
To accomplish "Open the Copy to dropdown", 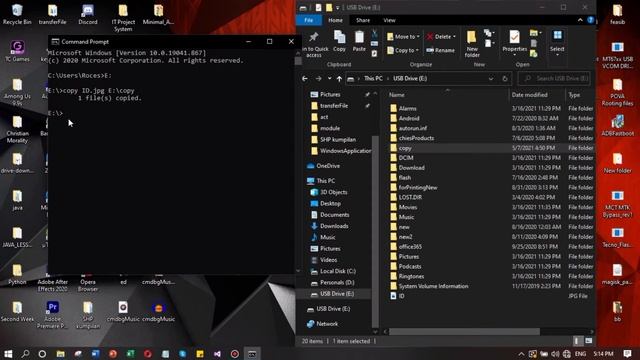I will pos(402,50).
